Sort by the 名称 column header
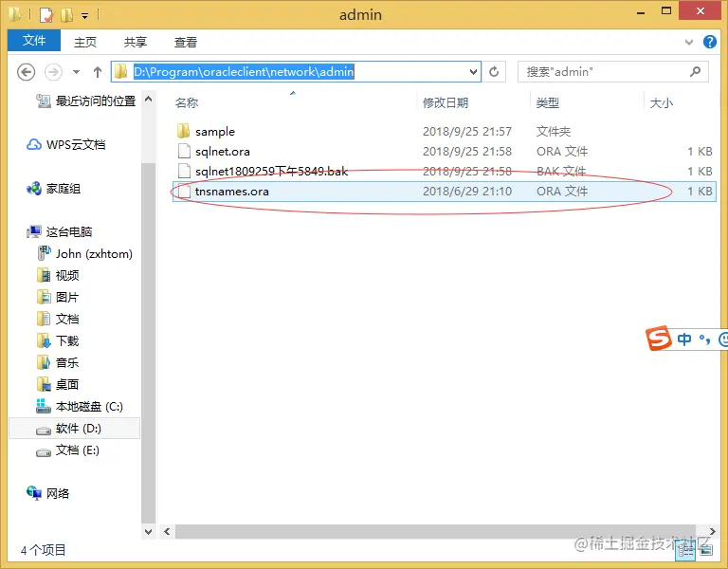Viewport: 728px width, 569px height. click(187, 102)
